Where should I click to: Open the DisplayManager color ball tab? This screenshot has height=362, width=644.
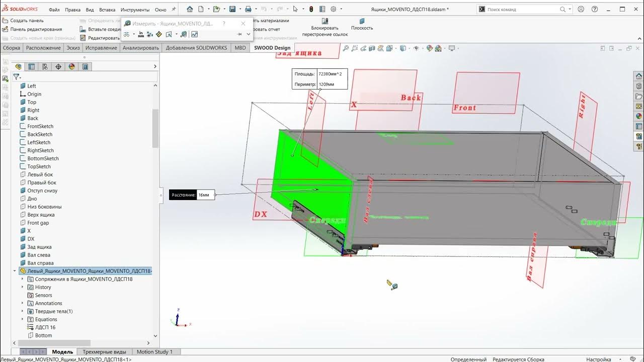(71, 66)
